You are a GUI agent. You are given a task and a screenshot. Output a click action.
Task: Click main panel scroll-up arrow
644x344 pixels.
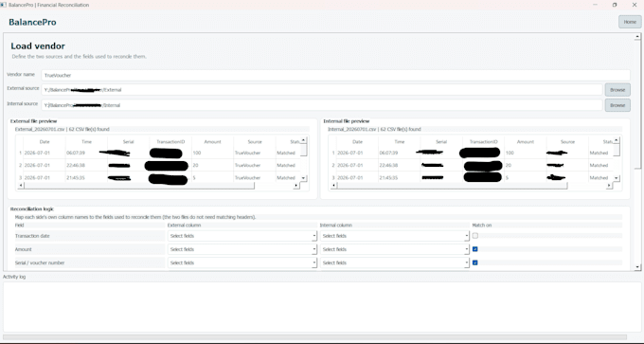tap(637, 37)
